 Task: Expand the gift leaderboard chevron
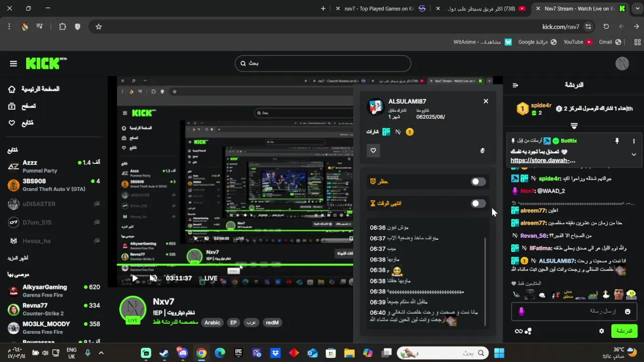point(574,126)
